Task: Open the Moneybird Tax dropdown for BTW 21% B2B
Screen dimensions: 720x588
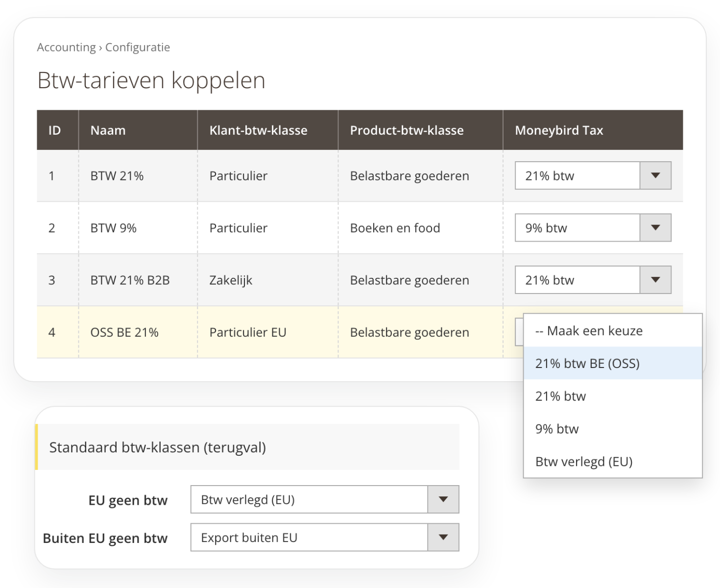Action: [593, 280]
